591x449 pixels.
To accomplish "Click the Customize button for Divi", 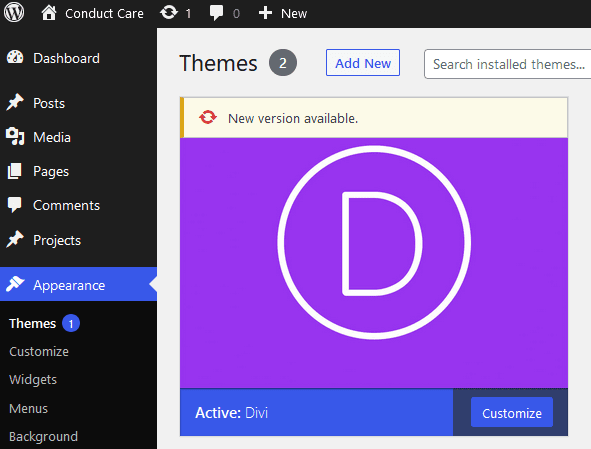I will pos(512,412).
